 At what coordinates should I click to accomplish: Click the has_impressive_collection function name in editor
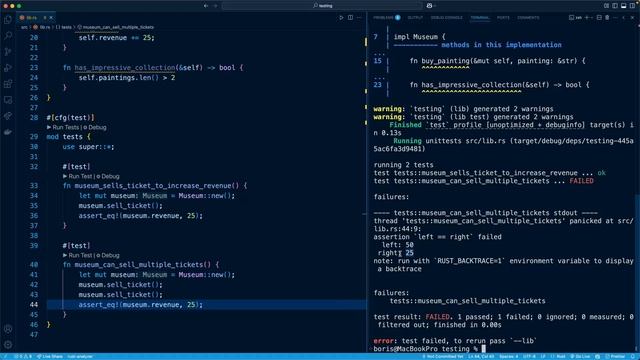pos(125,67)
